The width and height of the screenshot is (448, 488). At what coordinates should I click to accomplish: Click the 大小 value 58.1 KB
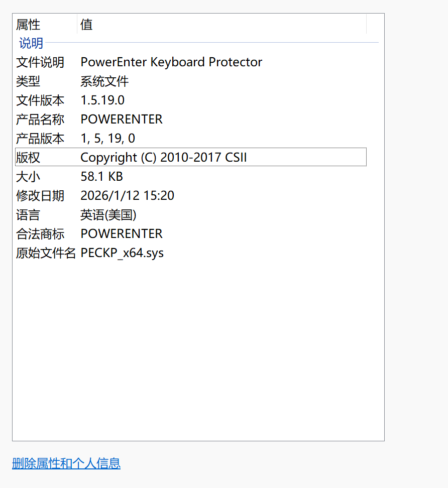point(102,176)
